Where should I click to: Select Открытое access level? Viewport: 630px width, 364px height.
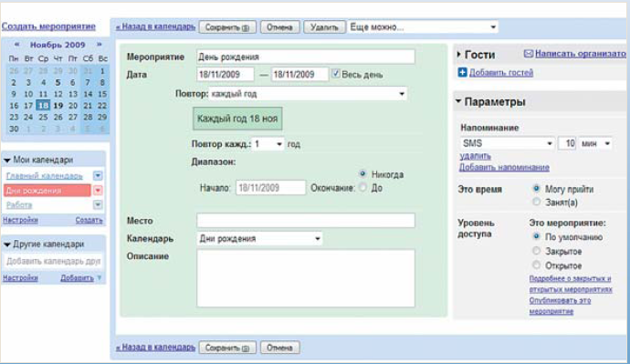[536, 265]
